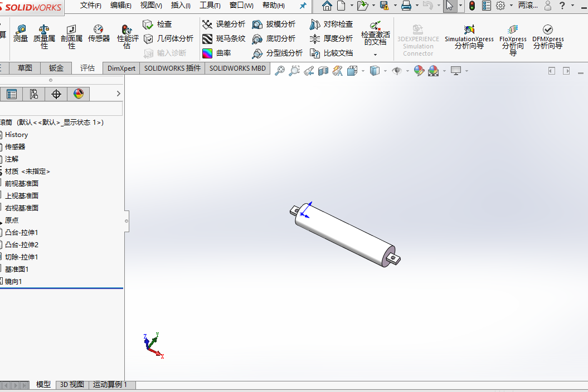Open 厚度分析 thickness analysis
The height and width of the screenshot is (392, 588).
click(x=331, y=38)
